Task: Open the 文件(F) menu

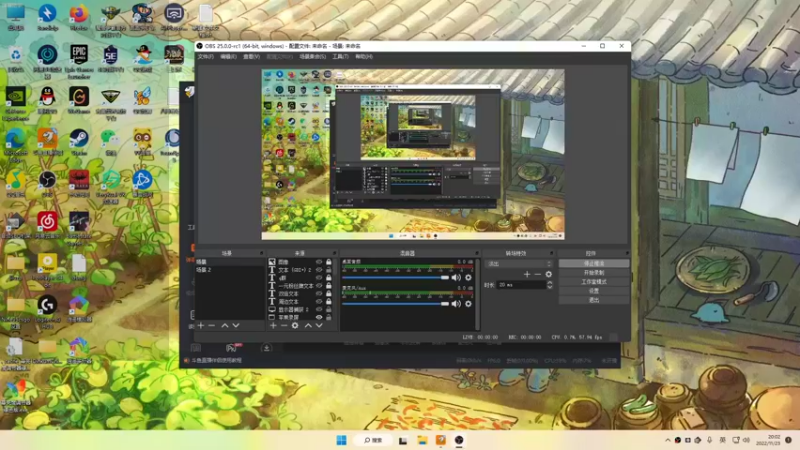Action: [206, 57]
